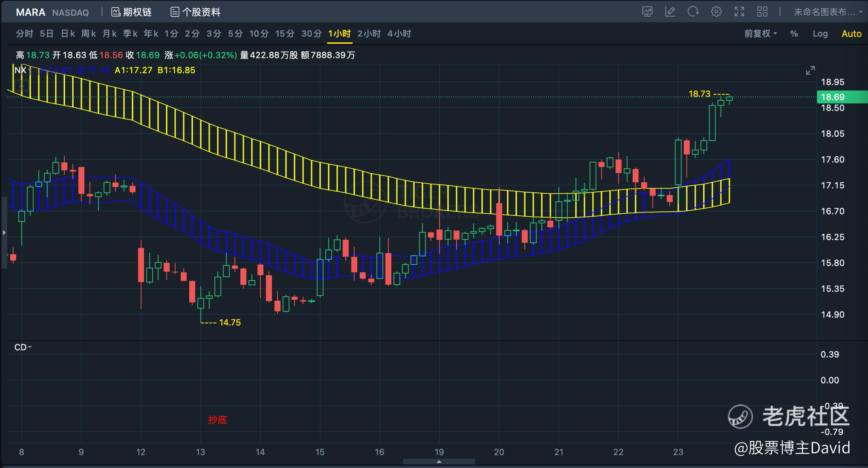Select the 年k yearly chart tab

click(x=151, y=34)
